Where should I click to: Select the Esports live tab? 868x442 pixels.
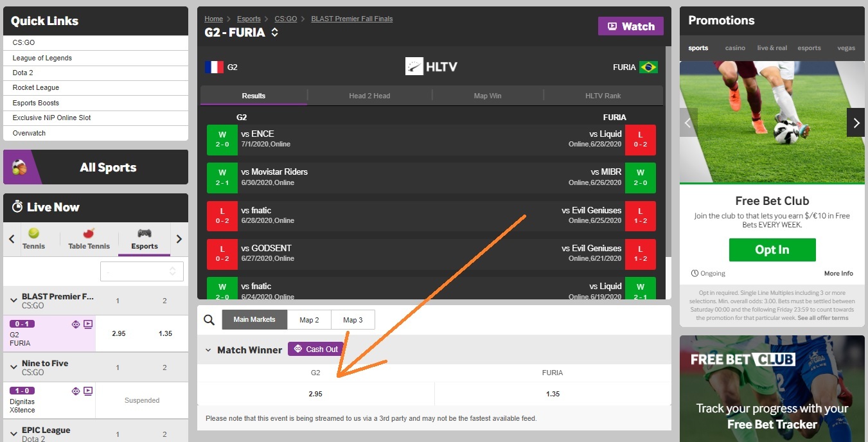[x=145, y=239]
